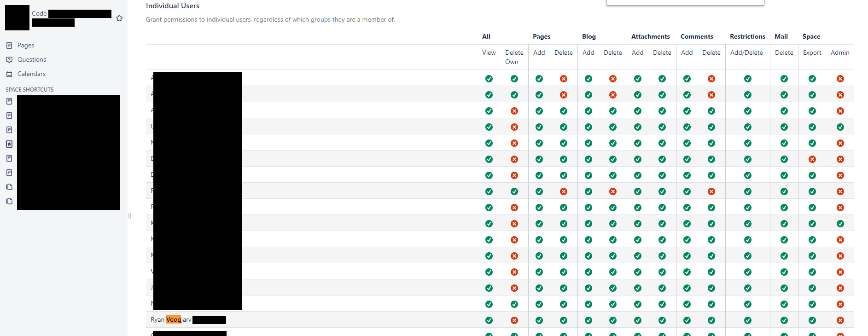The image size is (868, 336).
Task: Click the Pages icon in the sidebar
Action: coord(9,46)
